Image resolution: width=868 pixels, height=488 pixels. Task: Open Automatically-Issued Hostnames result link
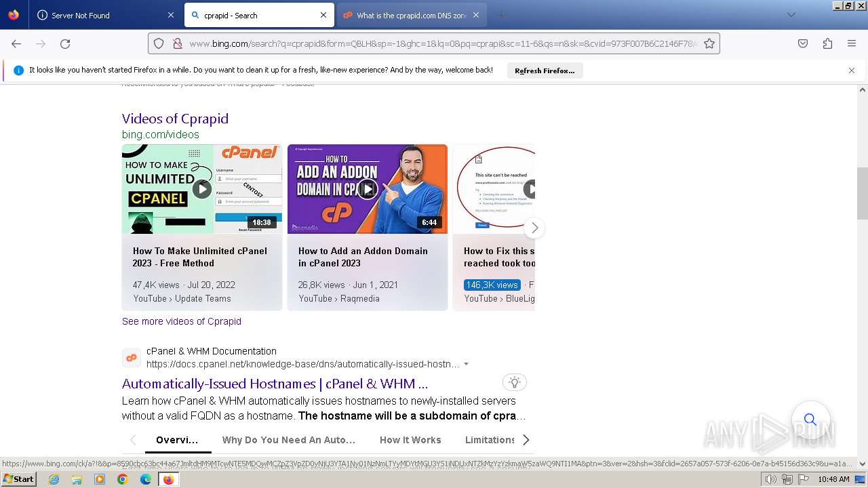(x=275, y=384)
